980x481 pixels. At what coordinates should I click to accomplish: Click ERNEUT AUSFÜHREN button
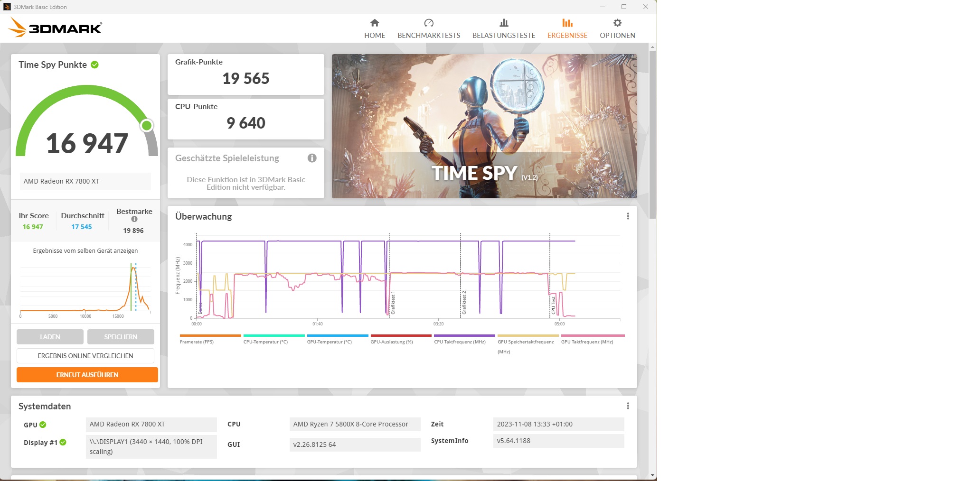(x=87, y=375)
